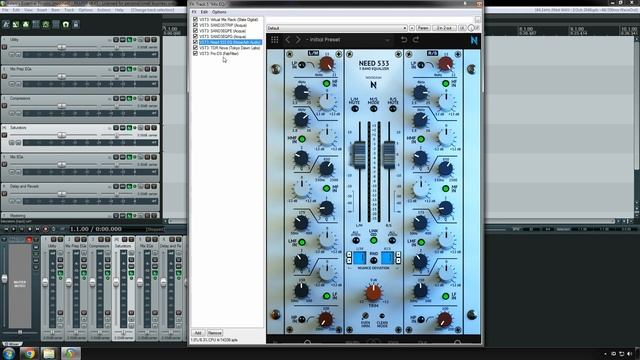Viewport: 640px width, 360px height.
Task: Go to next preset arrow in NEED 533
Action: [x=298, y=40]
